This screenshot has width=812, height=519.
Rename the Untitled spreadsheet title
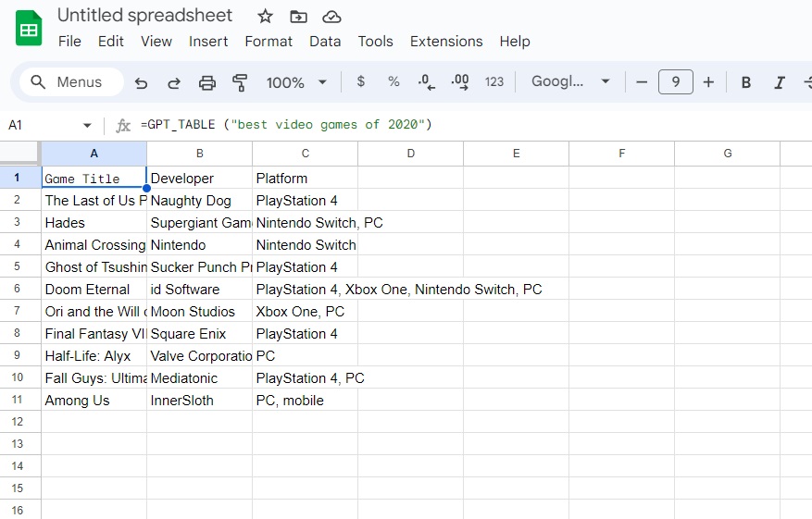coord(144,16)
